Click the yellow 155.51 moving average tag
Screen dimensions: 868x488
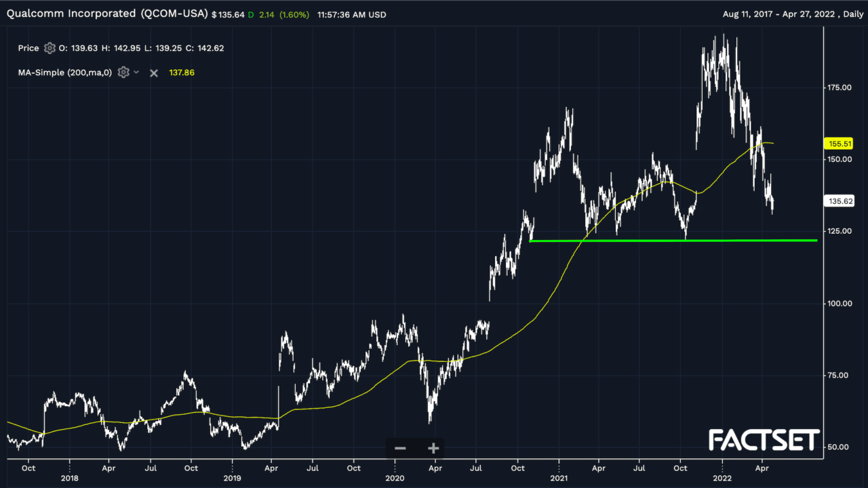click(x=835, y=144)
